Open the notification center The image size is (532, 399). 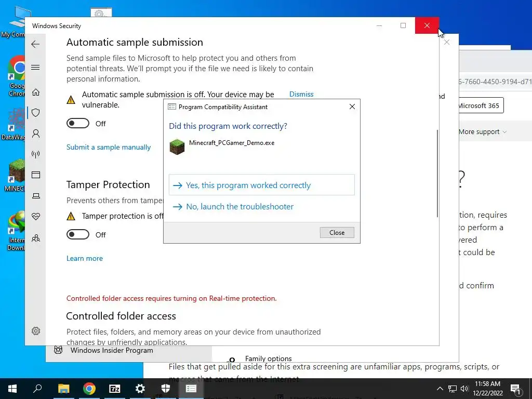[x=515, y=389]
